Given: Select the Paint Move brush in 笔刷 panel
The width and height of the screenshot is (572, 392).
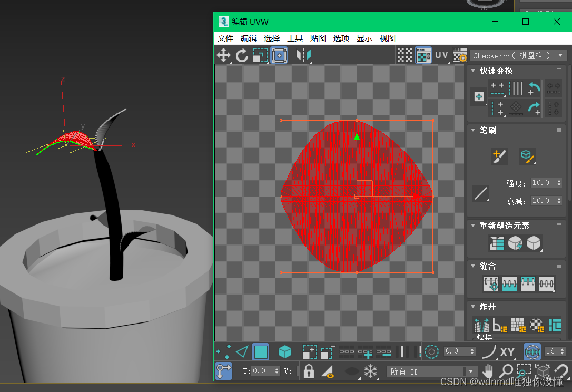Looking at the screenshot, I should click(x=499, y=156).
